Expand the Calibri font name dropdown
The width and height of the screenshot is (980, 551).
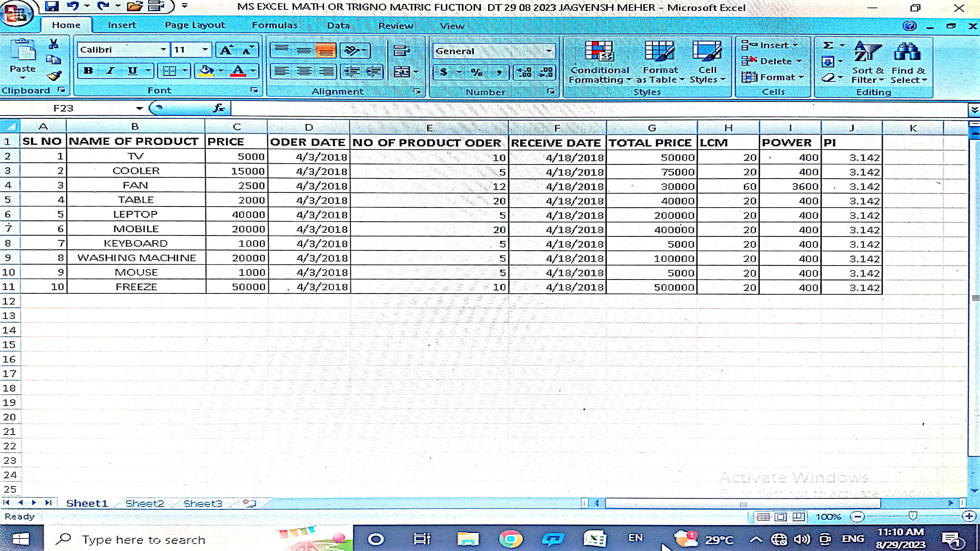click(x=163, y=49)
